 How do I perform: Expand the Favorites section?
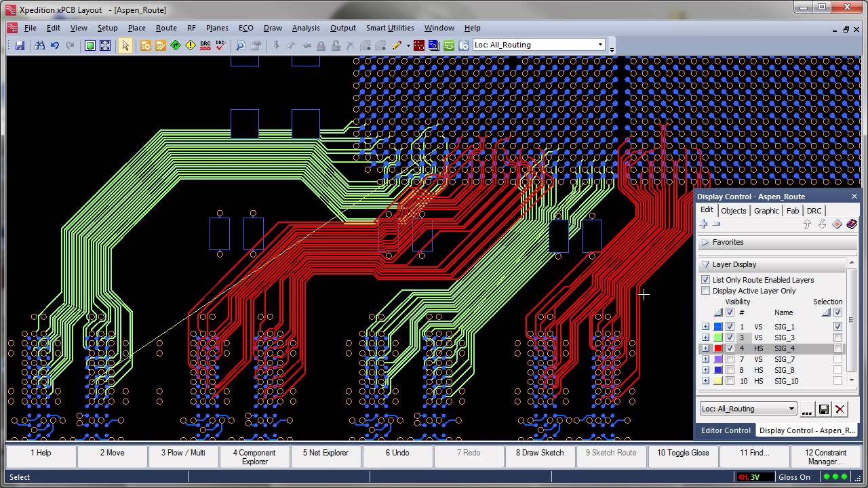[705, 243]
